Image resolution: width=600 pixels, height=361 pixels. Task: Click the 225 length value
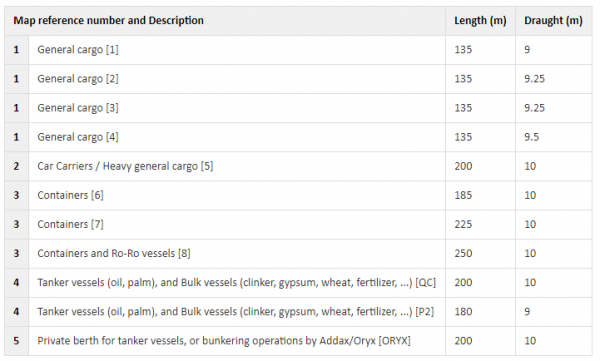pyautogui.click(x=463, y=224)
